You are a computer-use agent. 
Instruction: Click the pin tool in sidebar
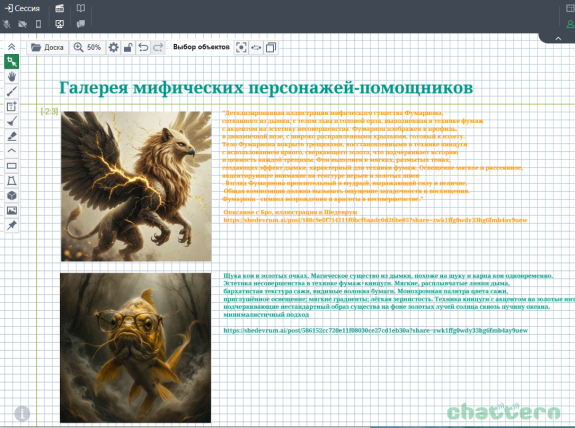pos(12,226)
